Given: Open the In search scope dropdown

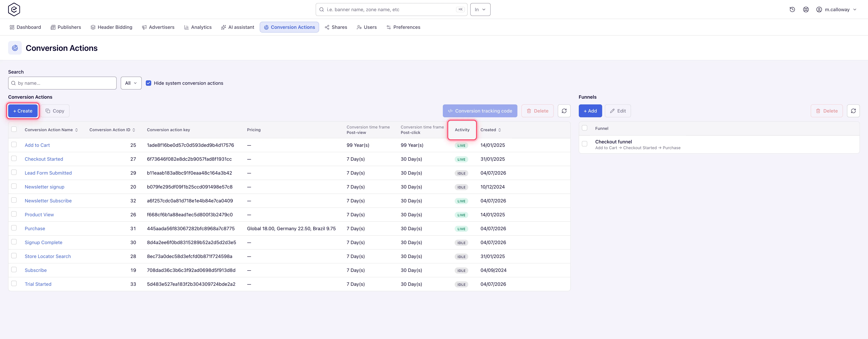Looking at the screenshot, I should (480, 9).
